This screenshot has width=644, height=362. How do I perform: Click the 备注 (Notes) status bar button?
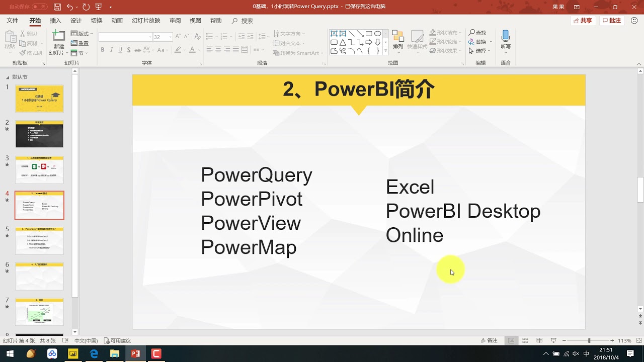[x=489, y=340]
